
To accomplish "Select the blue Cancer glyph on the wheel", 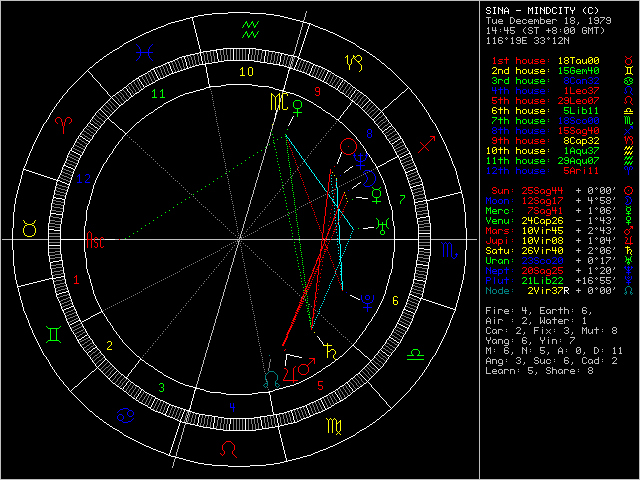I will (x=126, y=413).
